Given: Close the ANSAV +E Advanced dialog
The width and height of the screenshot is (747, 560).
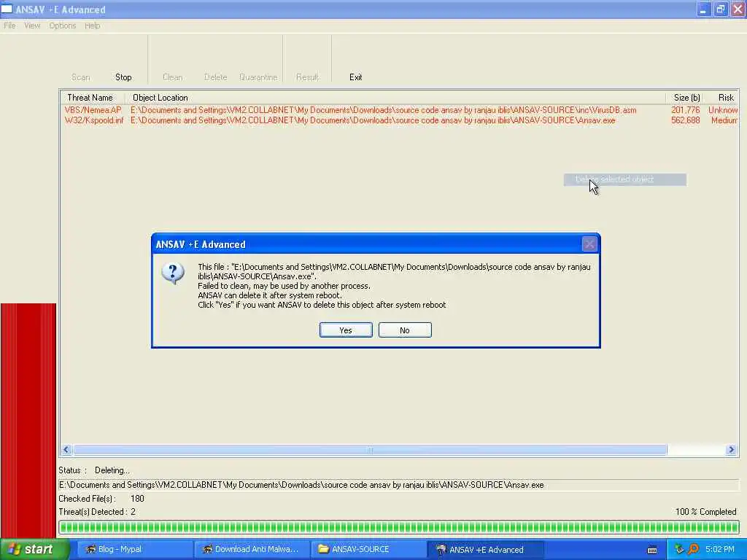Looking at the screenshot, I should pyautogui.click(x=589, y=244).
